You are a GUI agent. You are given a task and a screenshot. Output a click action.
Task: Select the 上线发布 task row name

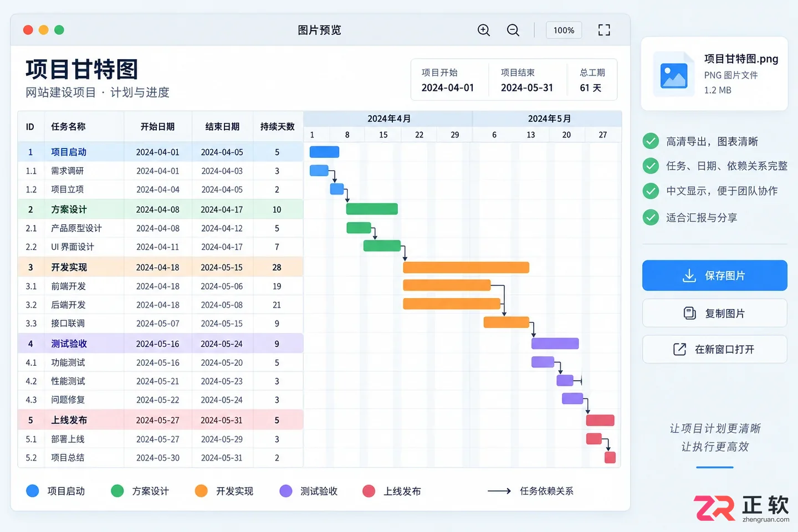tap(69, 420)
